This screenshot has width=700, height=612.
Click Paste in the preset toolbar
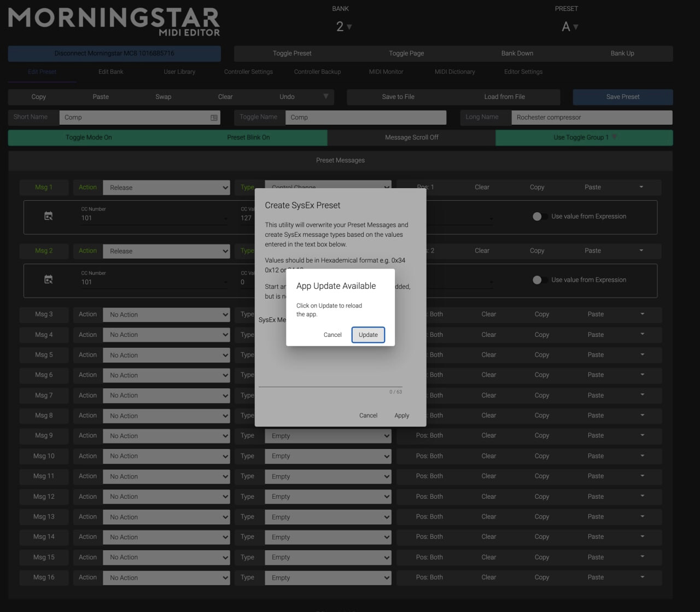(101, 97)
